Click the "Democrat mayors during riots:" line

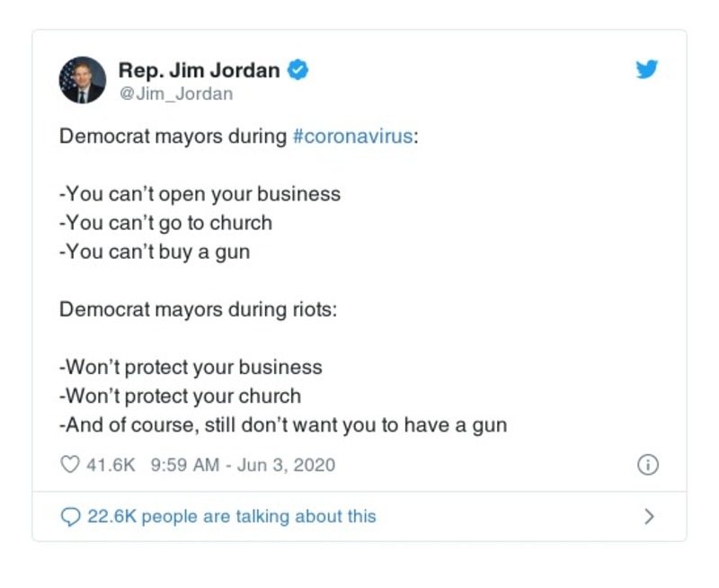click(196, 309)
